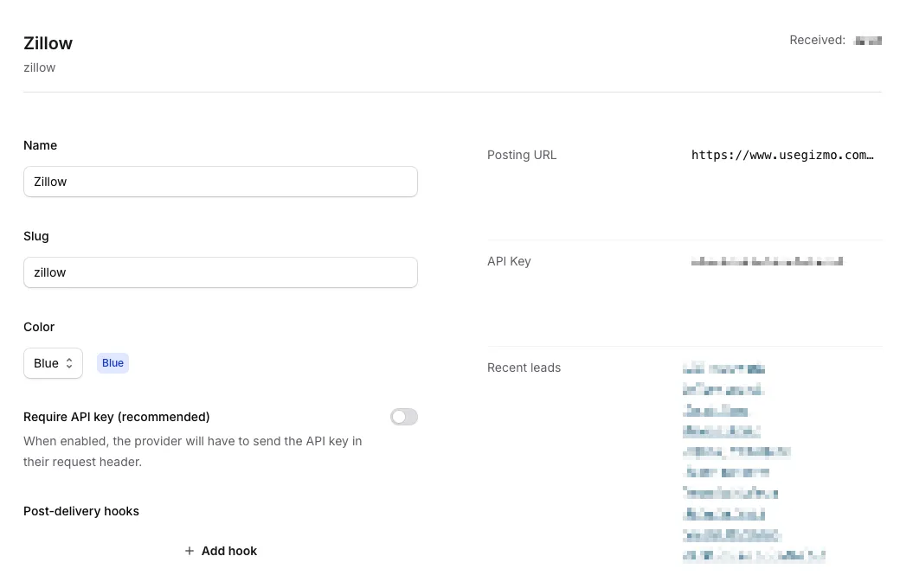Open the last entry under Recent leads
900x588 pixels.
(x=754, y=555)
